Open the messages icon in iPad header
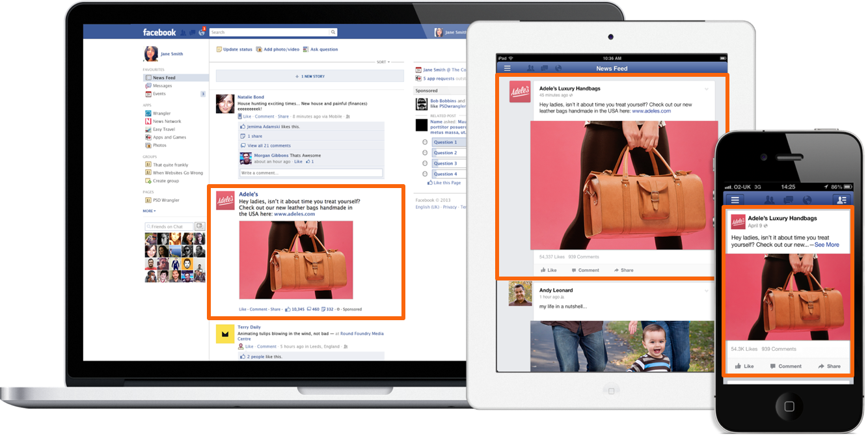868x436 pixels. [x=544, y=68]
